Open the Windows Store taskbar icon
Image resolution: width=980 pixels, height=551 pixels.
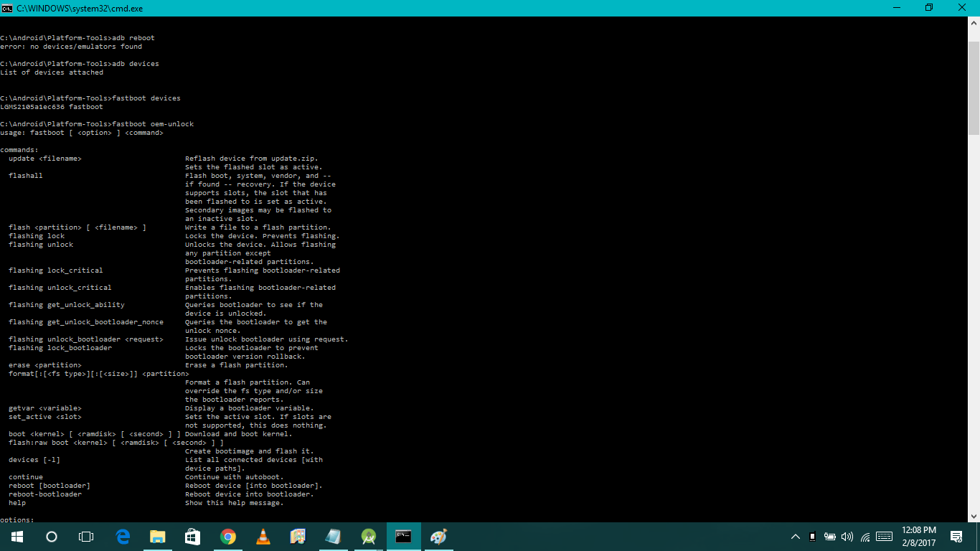[x=192, y=537]
